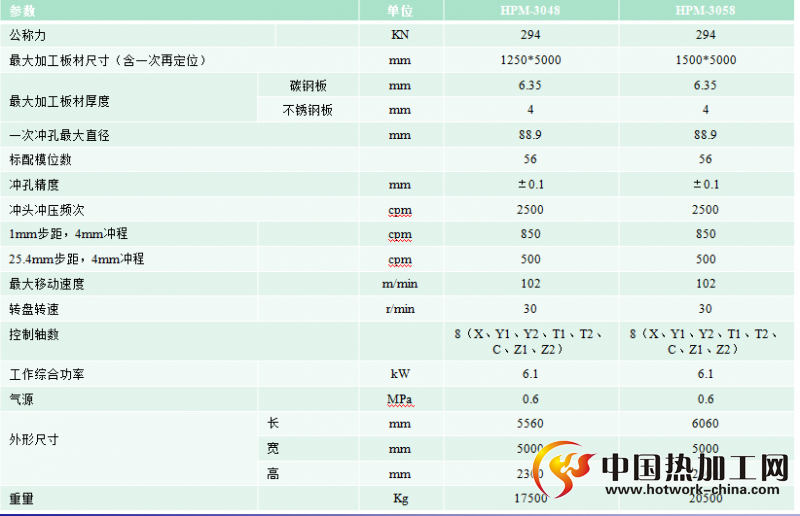Click the mm unit in the 不锈钢板 row

pyautogui.click(x=400, y=110)
